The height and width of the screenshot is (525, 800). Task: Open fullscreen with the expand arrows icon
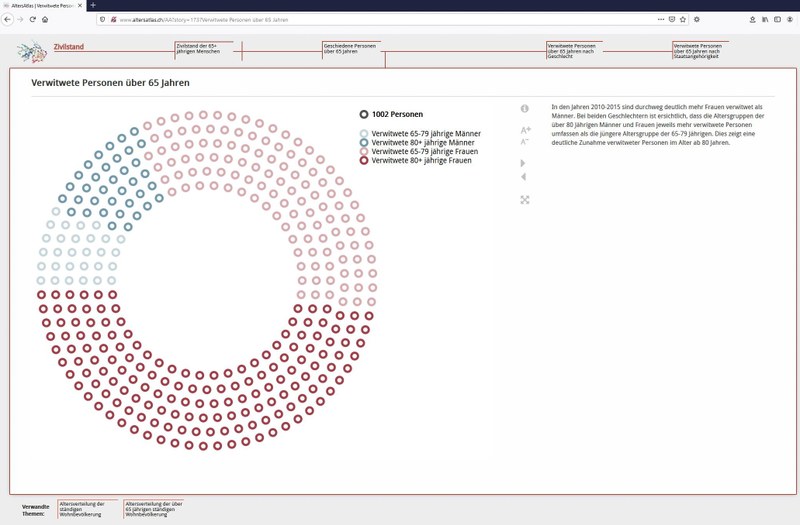click(x=524, y=200)
